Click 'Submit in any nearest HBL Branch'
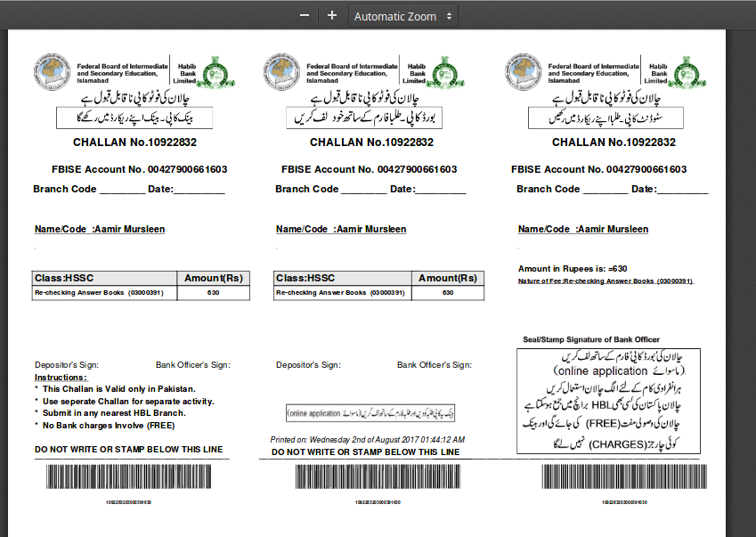Screen dimensions: 756x537 point(114,413)
